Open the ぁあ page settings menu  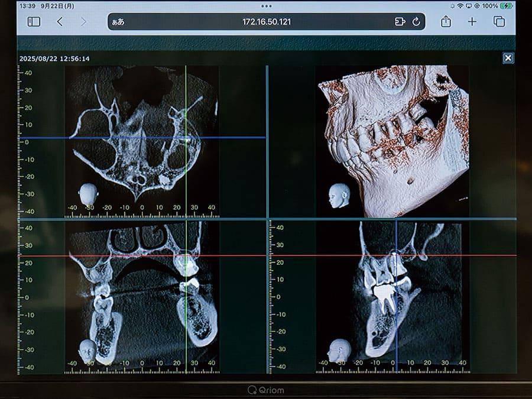(x=118, y=22)
